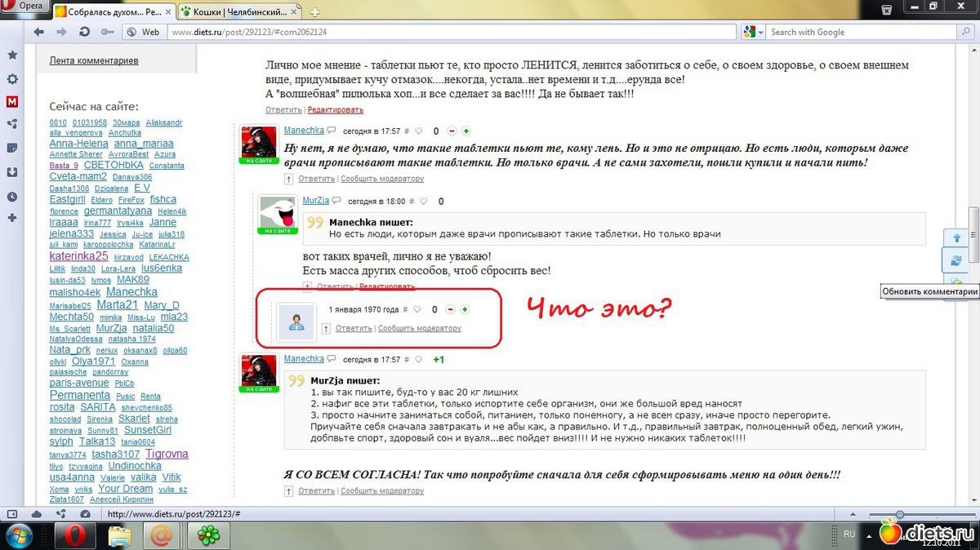Image resolution: width=980 pixels, height=550 pixels.
Task: Click the browser Back arrow
Action: [38, 32]
